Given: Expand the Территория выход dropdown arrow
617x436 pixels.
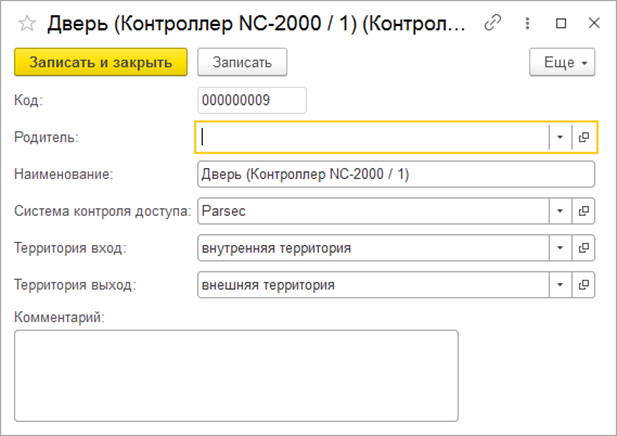Looking at the screenshot, I should point(560,285).
